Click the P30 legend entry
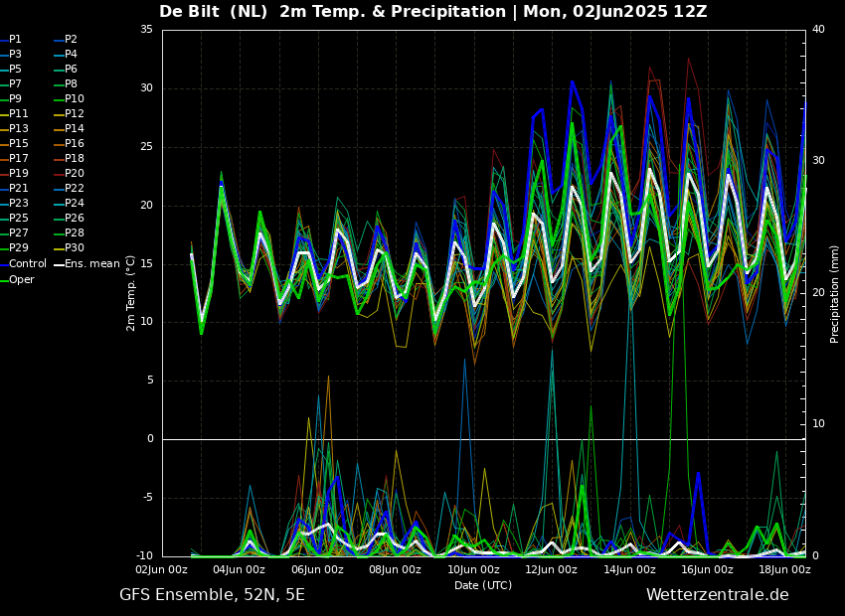 (74, 248)
